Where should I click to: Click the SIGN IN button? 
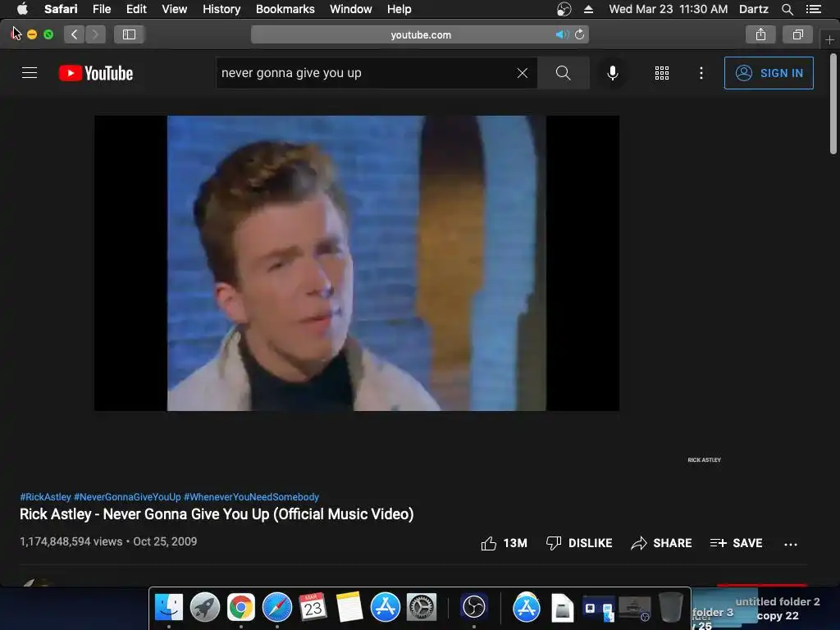pos(769,73)
